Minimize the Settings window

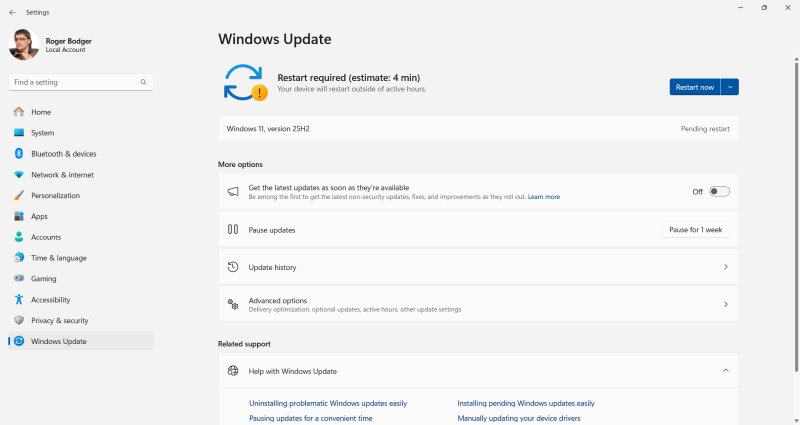(x=740, y=8)
